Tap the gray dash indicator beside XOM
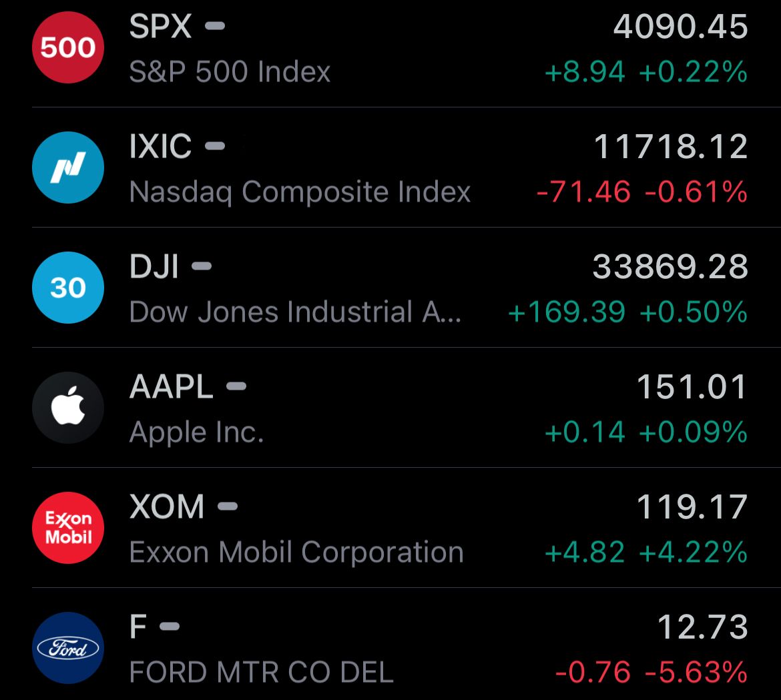The height and width of the screenshot is (700, 781). click(x=228, y=506)
